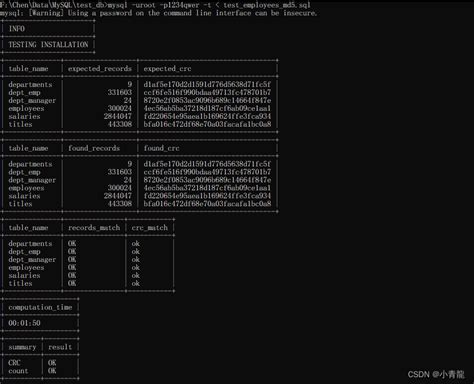Click table_name header beside expected_records
The height and width of the screenshot is (384, 474).
point(28,69)
